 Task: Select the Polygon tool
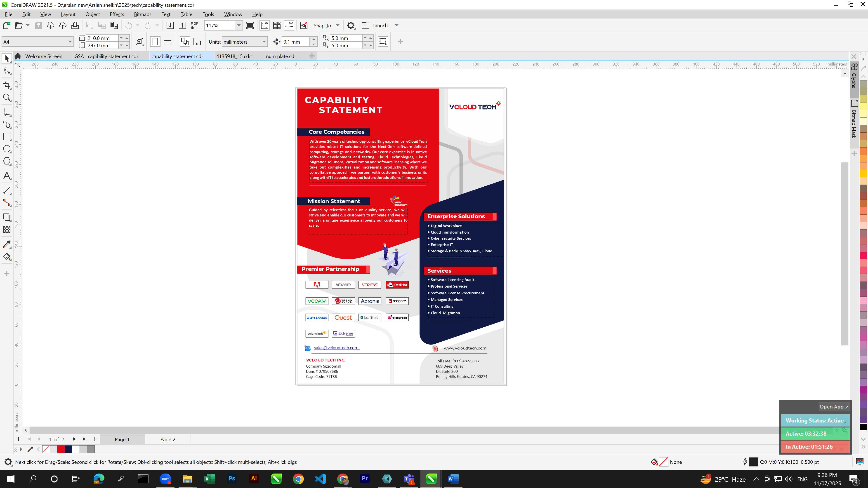(x=7, y=161)
